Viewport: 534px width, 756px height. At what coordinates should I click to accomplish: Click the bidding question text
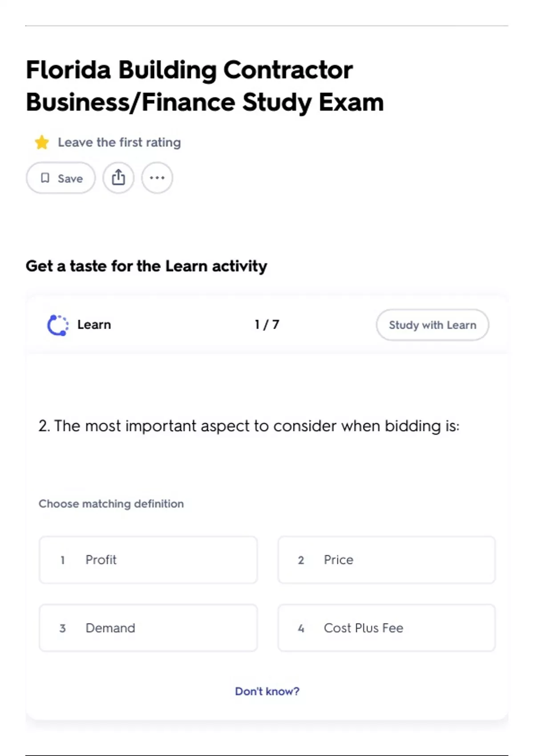click(249, 426)
